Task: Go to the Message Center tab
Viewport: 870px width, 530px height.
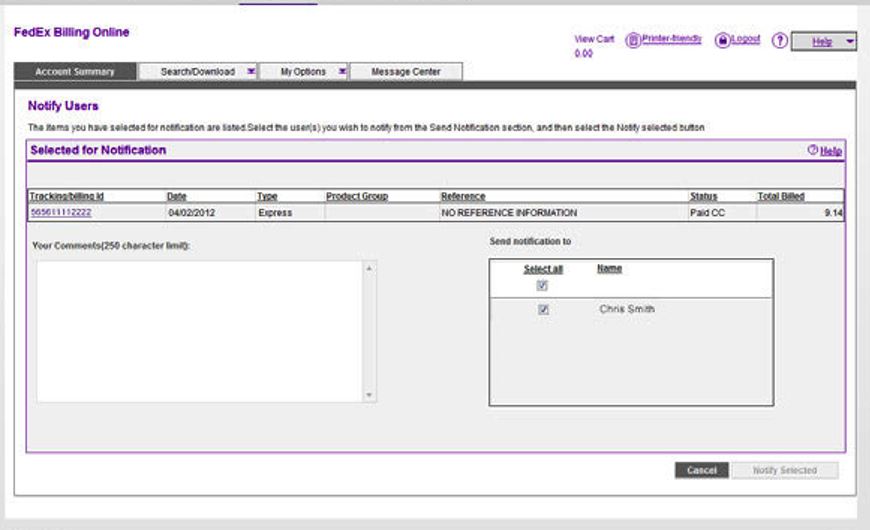Action: click(406, 72)
